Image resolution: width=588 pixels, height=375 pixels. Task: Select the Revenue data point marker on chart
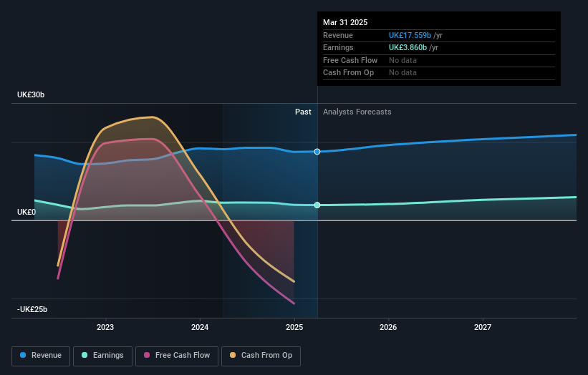317,152
